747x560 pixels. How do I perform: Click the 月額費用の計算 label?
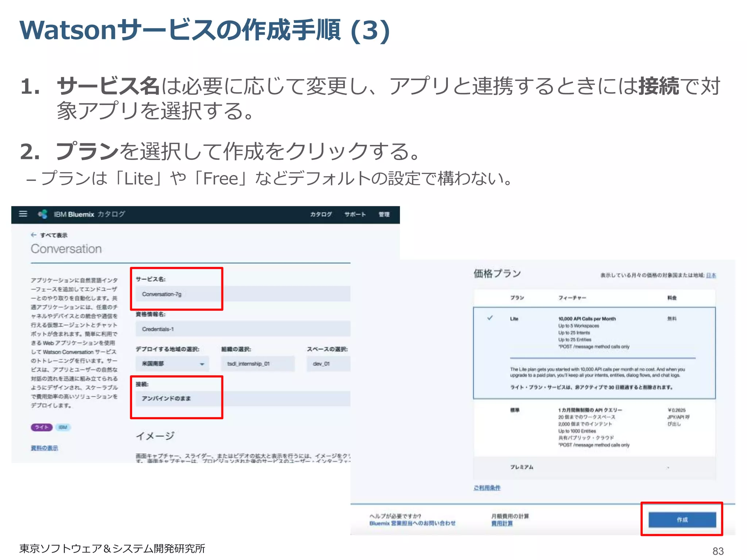[x=510, y=516]
